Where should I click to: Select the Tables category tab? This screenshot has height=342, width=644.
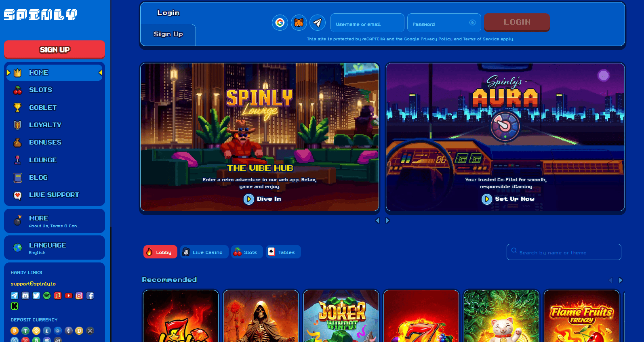[283, 252]
